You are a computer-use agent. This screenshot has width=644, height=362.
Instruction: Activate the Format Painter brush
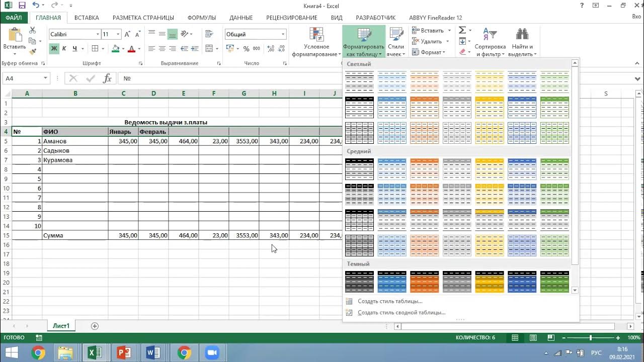(33, 51)
